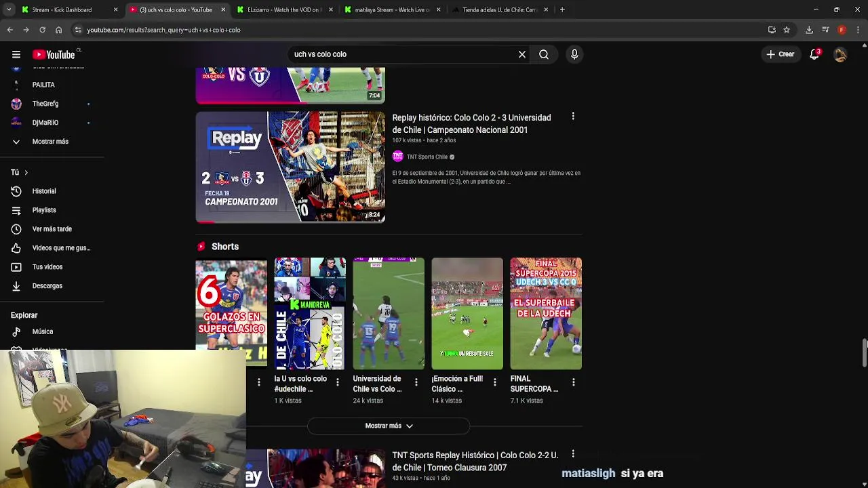Viewport: 868px width, 488px height.
Task: Start voice search with microphone icon
Action: click(574, 54)
